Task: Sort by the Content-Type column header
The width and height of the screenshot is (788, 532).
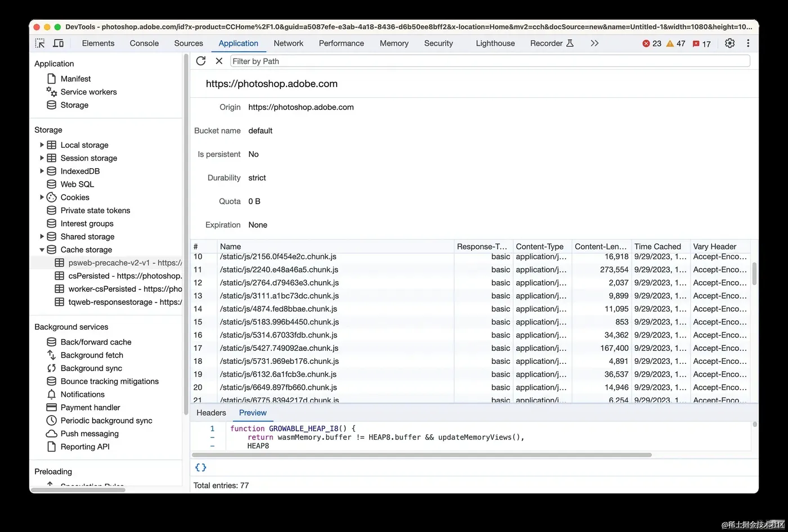Action: 542,246
